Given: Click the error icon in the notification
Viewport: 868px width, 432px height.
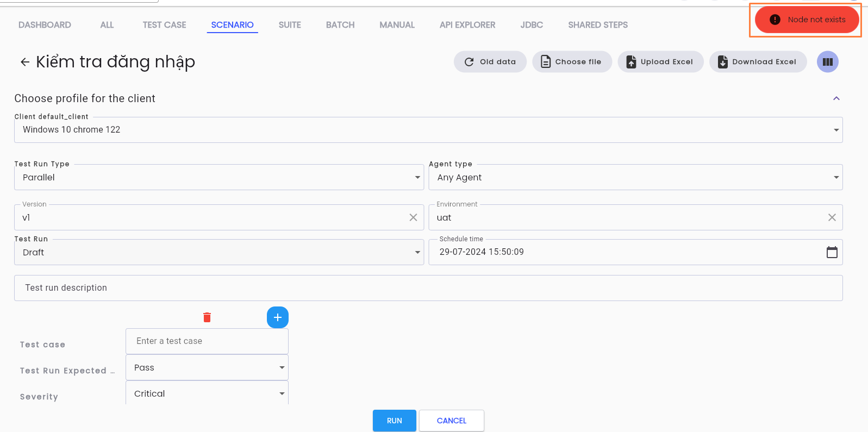Looking at the screenshot, I should (775, 20).
